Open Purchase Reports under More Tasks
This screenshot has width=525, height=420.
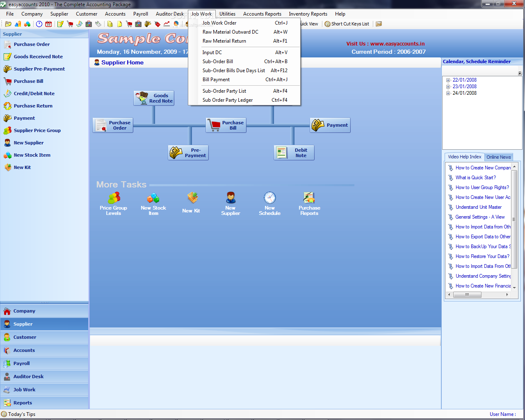click(x=309, y=203)
